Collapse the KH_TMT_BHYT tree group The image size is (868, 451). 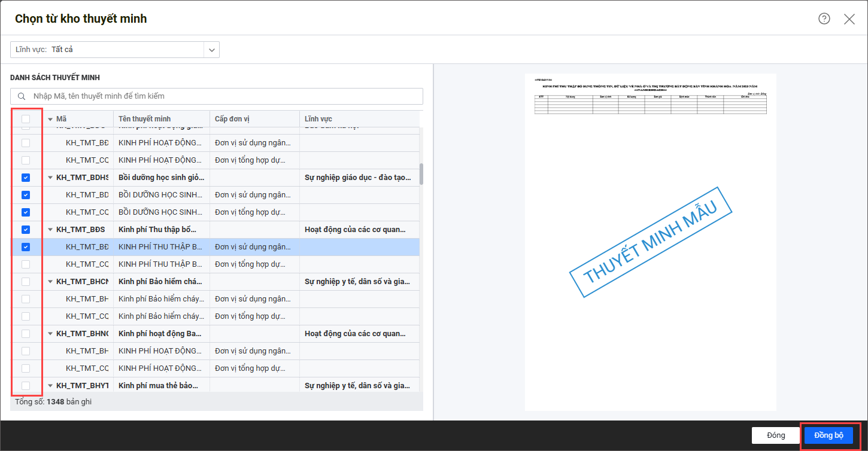pos(50,386)
